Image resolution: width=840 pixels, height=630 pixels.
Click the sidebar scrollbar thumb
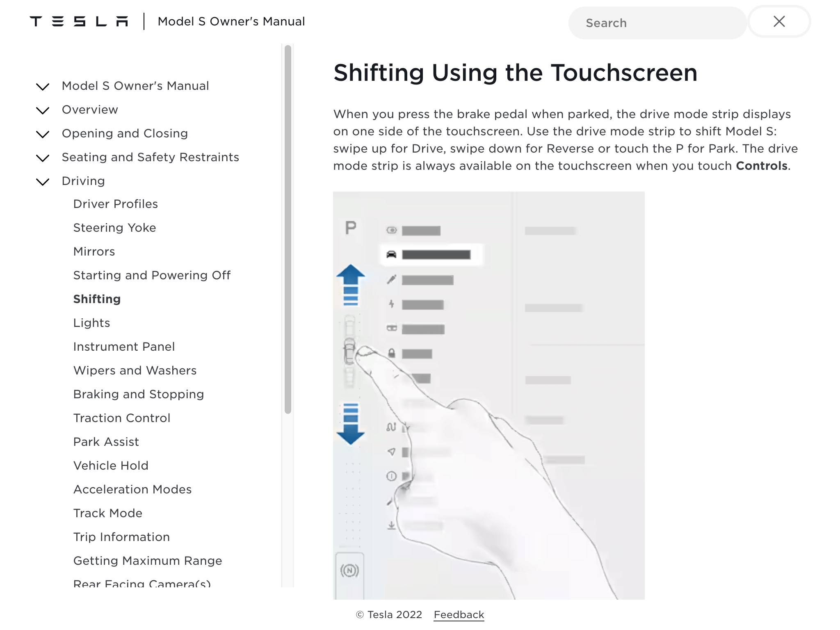click(x=288, y=229)
